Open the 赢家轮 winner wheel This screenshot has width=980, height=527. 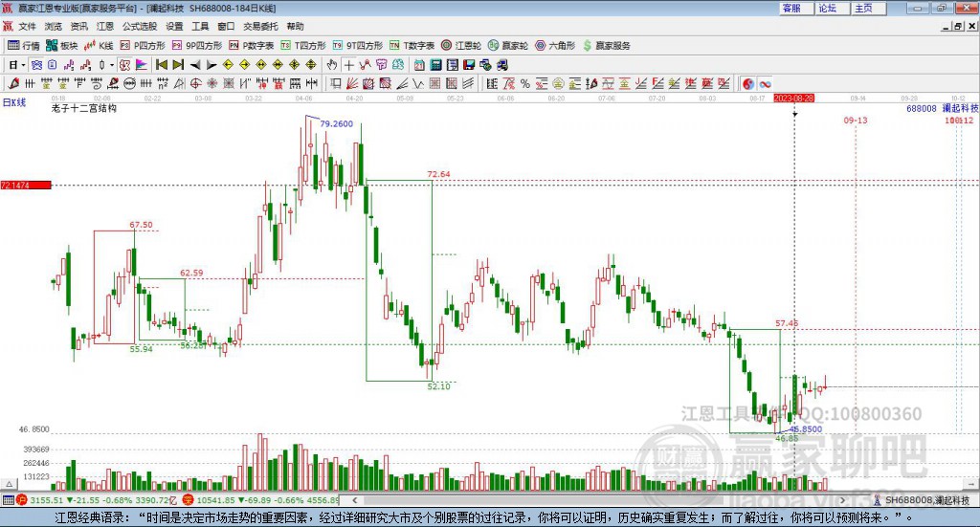point(508,46)
